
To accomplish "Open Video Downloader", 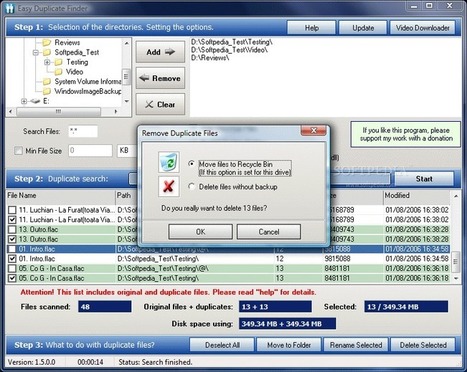I will coord(422,28).
